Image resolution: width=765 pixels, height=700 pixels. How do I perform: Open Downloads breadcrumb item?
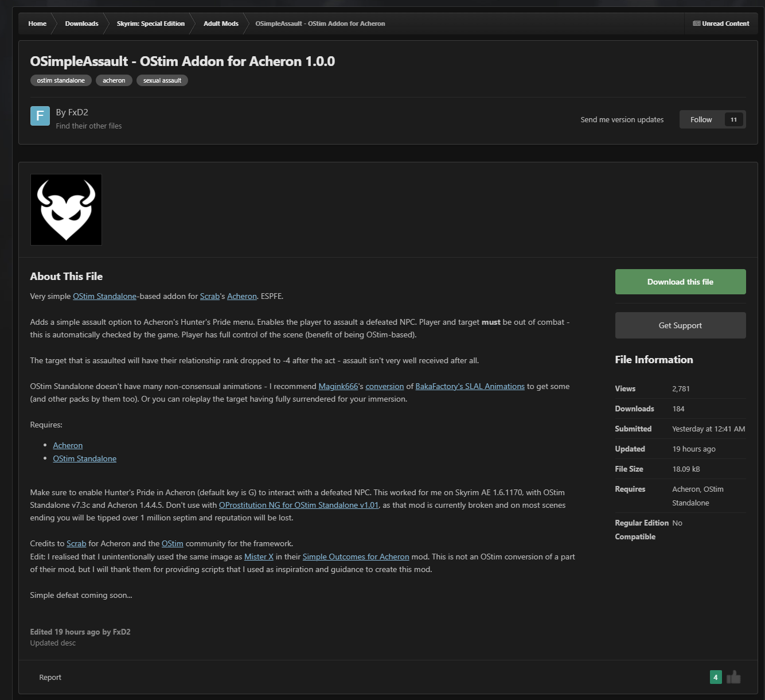click(81, 24)
